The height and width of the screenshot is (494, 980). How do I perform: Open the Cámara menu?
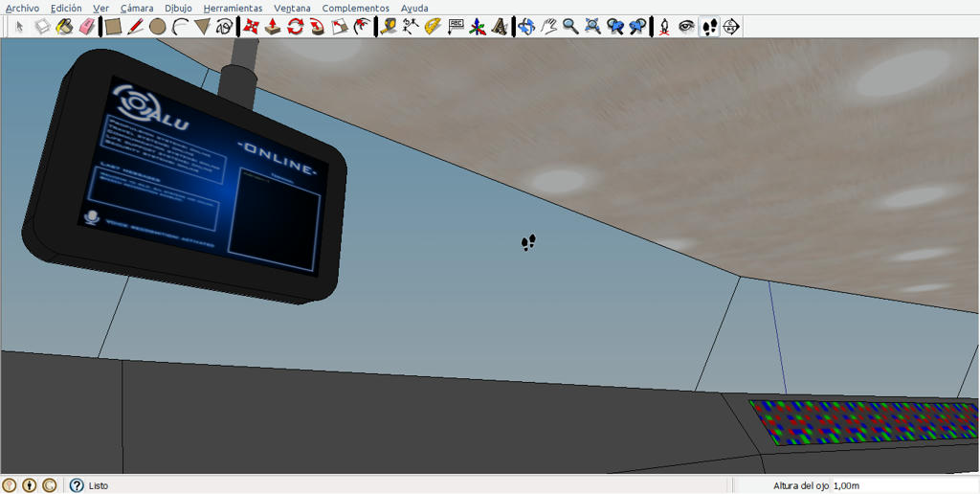[x=137, y=8]
